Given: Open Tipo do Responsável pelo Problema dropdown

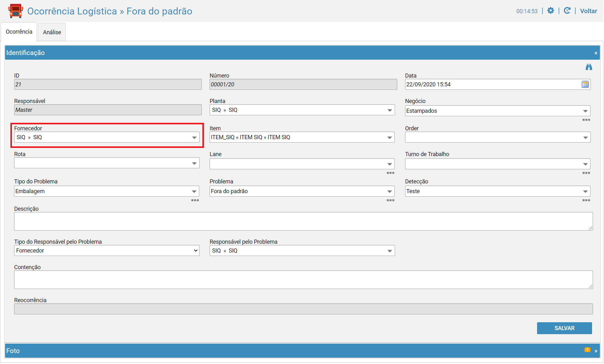Looking at the screenshot, I should (107, 251).
